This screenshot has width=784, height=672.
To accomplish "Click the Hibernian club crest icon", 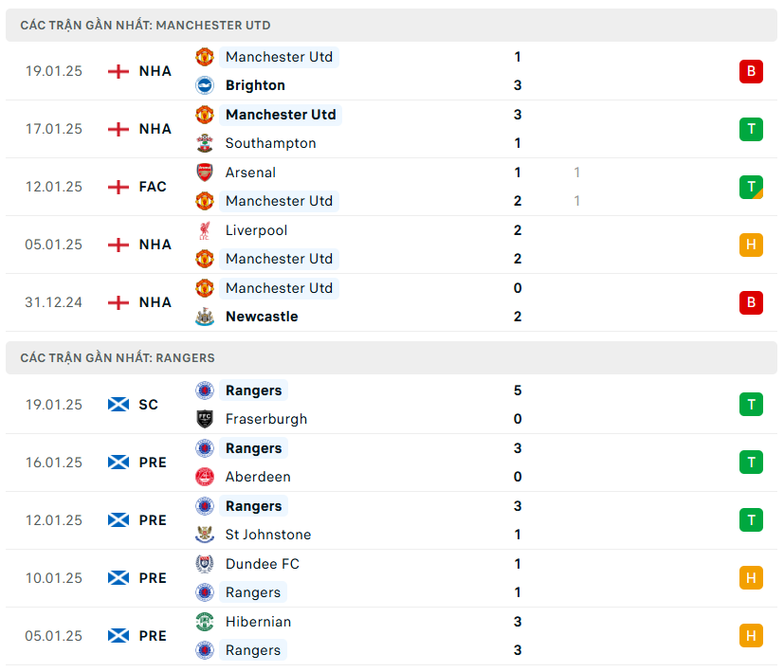I will 205,622.
